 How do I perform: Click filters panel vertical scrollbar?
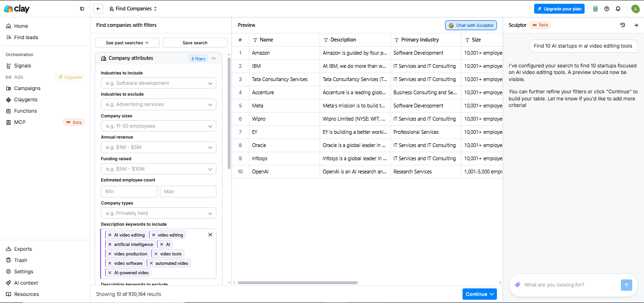(x=229, y=113)
